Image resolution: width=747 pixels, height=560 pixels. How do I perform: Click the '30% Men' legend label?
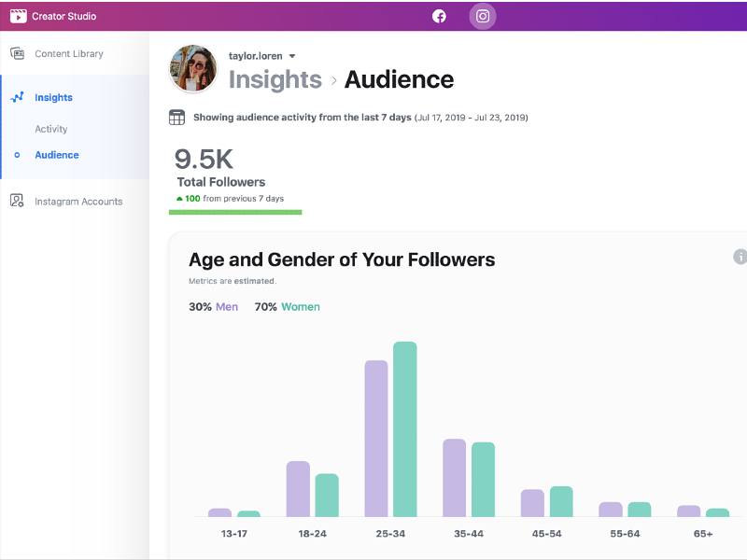pos(214,307)
